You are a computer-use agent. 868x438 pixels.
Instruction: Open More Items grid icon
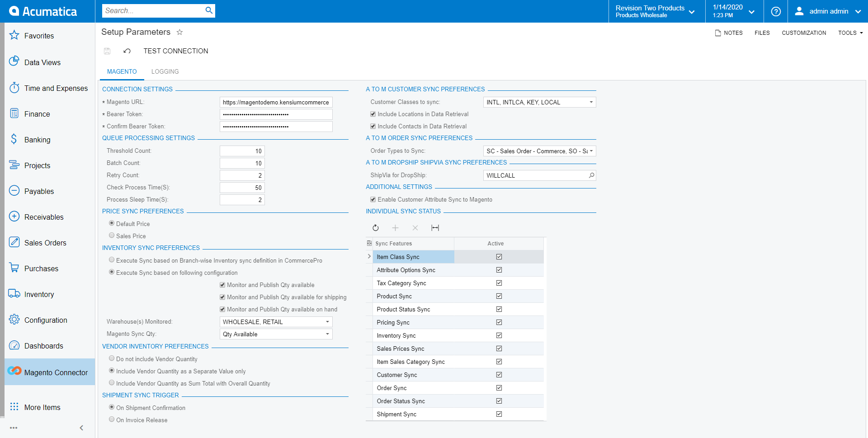[x=14, y=406]
